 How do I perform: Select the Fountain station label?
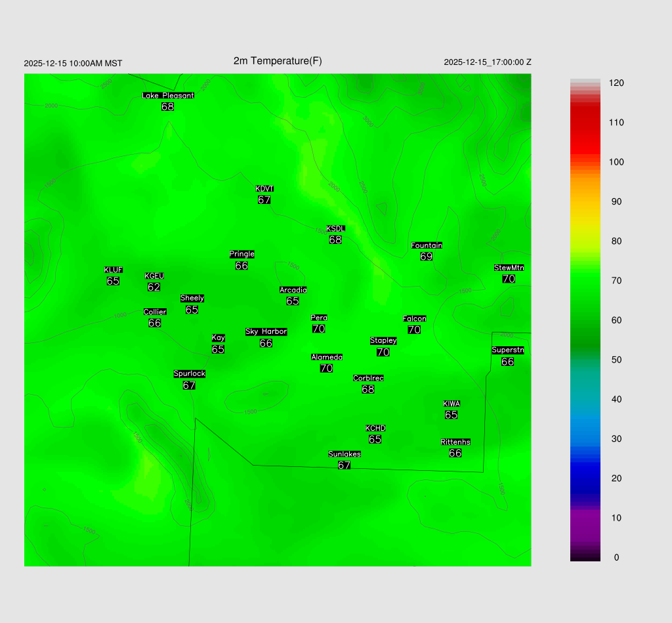(x=427, y=245)
